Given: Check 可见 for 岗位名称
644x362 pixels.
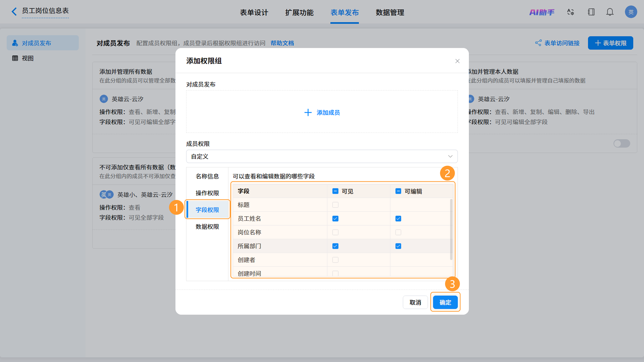Looking at the screenshot, I should 335,232.
